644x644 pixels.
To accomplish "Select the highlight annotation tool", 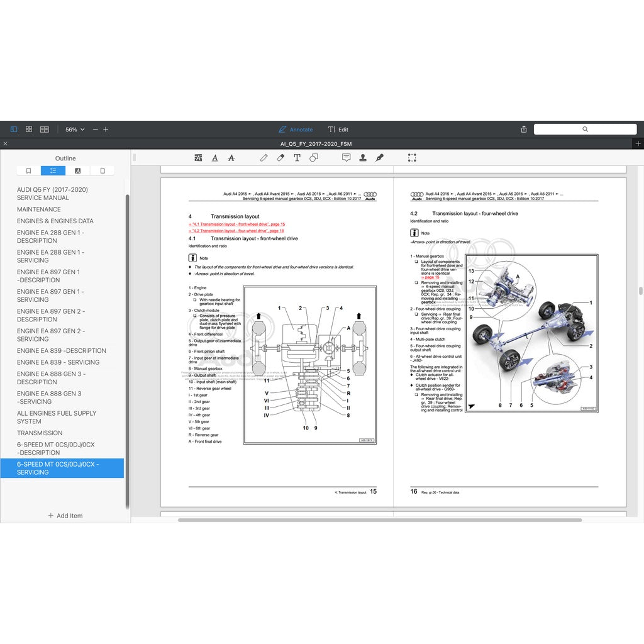I will [198, 158].
